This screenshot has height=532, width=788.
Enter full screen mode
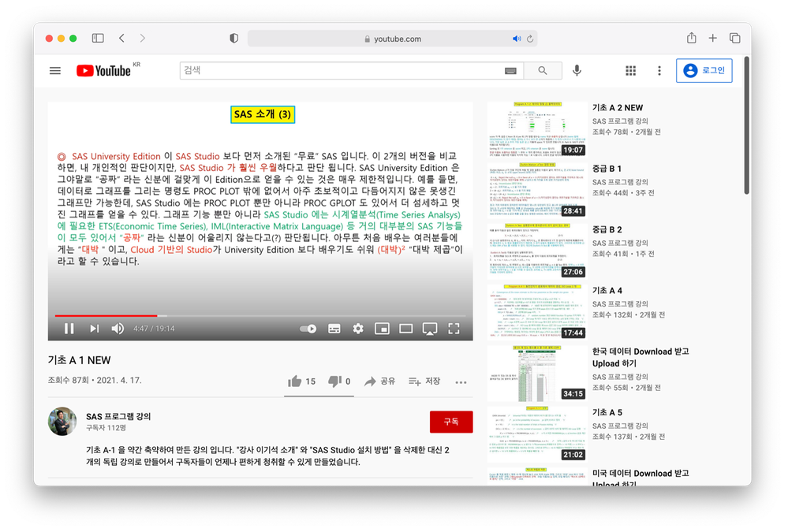coord(454,329)
